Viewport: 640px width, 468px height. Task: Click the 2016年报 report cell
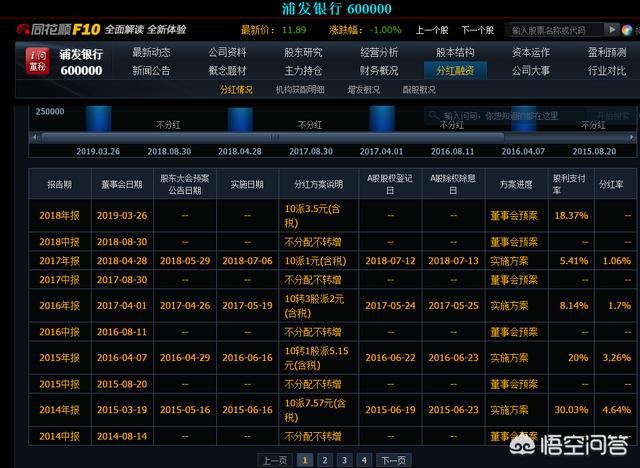[60, 306]
